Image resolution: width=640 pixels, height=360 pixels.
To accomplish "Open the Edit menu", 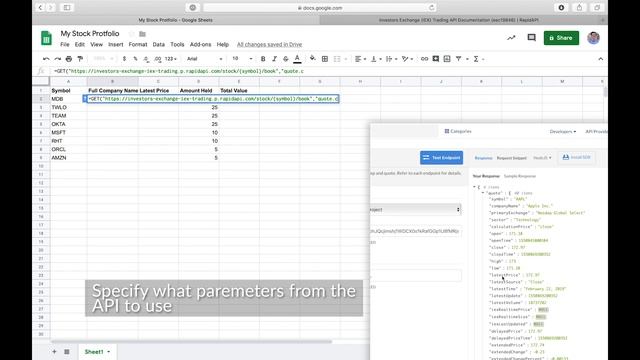I will (80, 44).
